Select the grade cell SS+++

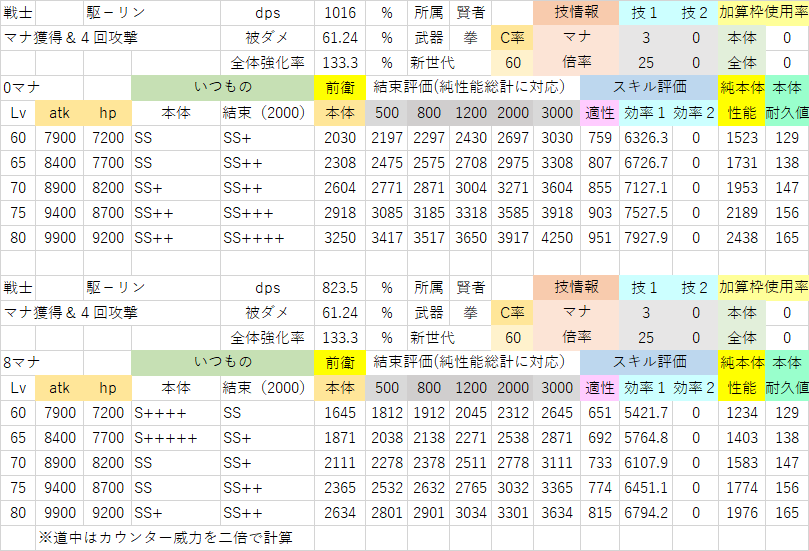[x=267, y=213]
